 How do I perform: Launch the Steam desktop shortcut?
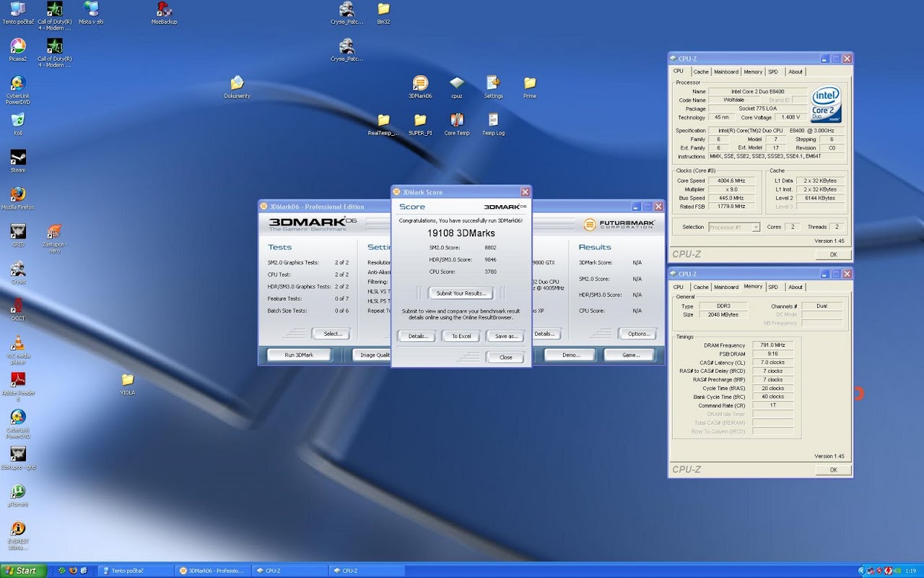(18, 160)
